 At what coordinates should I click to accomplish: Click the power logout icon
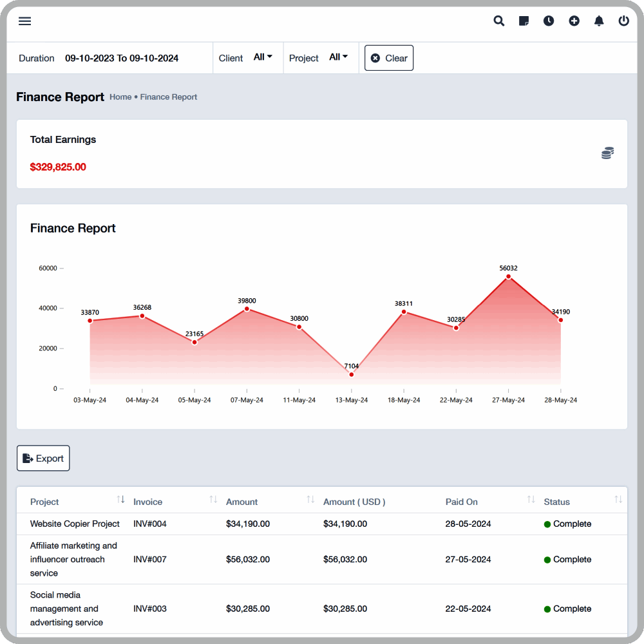(623, 21)
